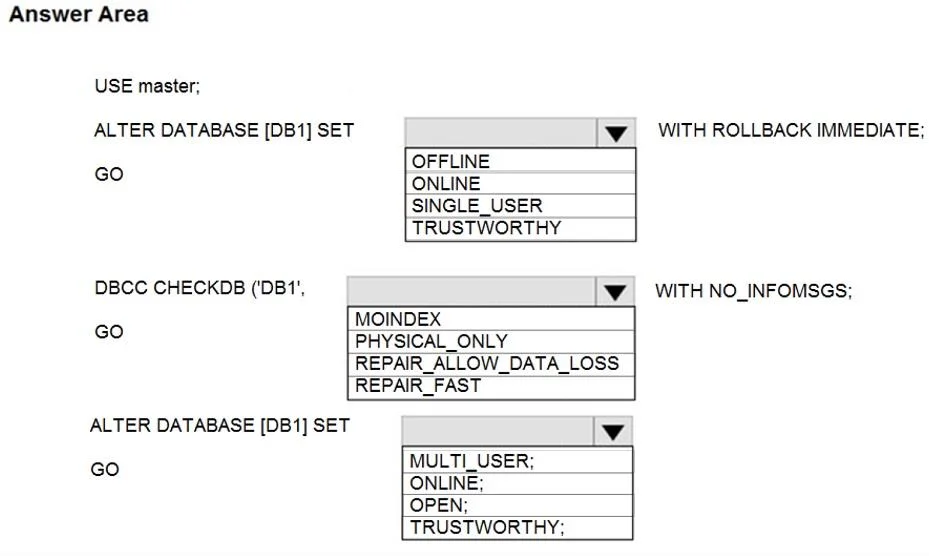Screen dimensions: 929x556
Task: Choose TRUSTWORTHY in the first list
Action: point(520,228)
